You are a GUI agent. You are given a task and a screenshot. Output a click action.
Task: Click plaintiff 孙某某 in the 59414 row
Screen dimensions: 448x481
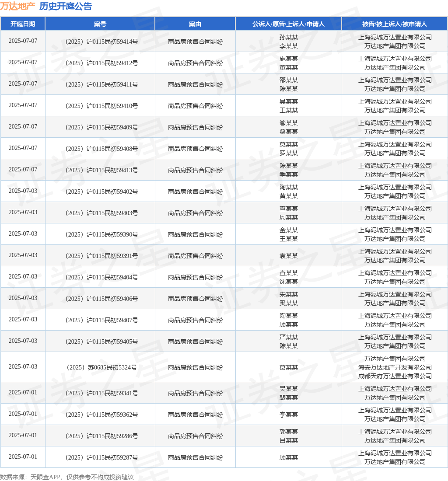click(289, 37)
